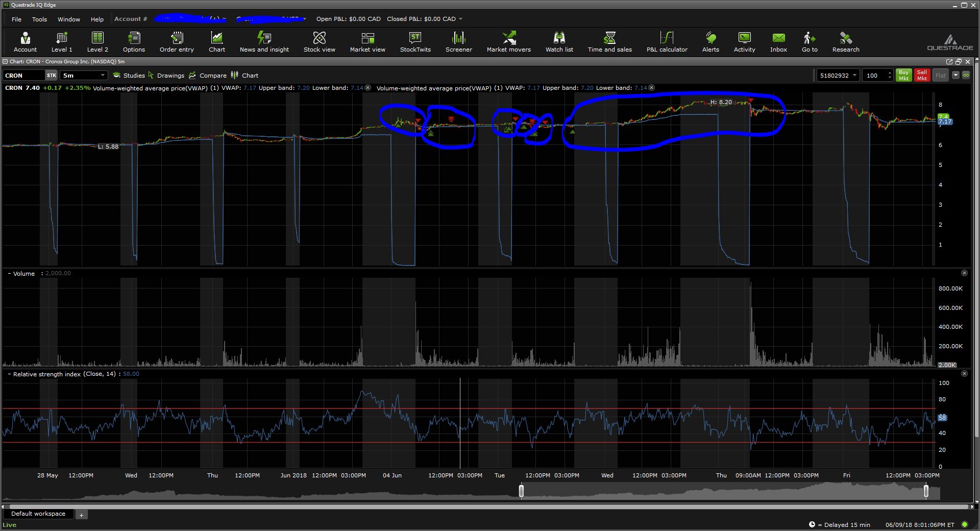
Task: Open the Options chain tool
Action: point(134,42)
